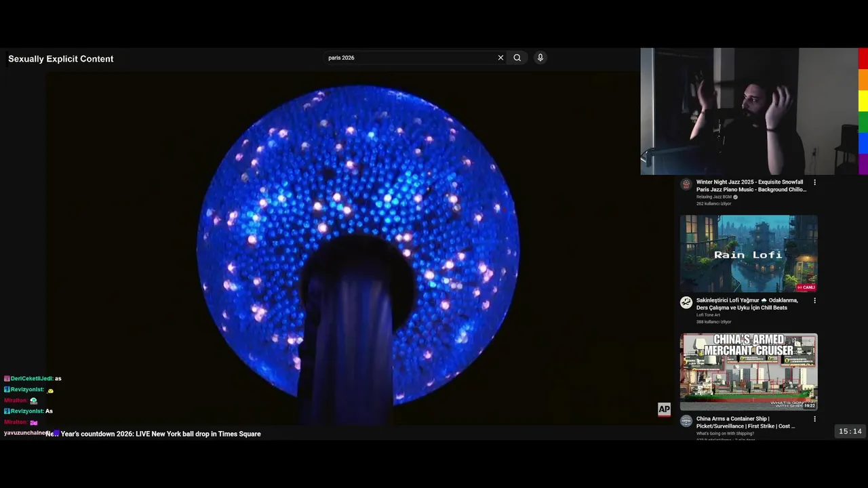
Task: Click username DeriCeketliJedi in chat
Action: tap(31, 379)
